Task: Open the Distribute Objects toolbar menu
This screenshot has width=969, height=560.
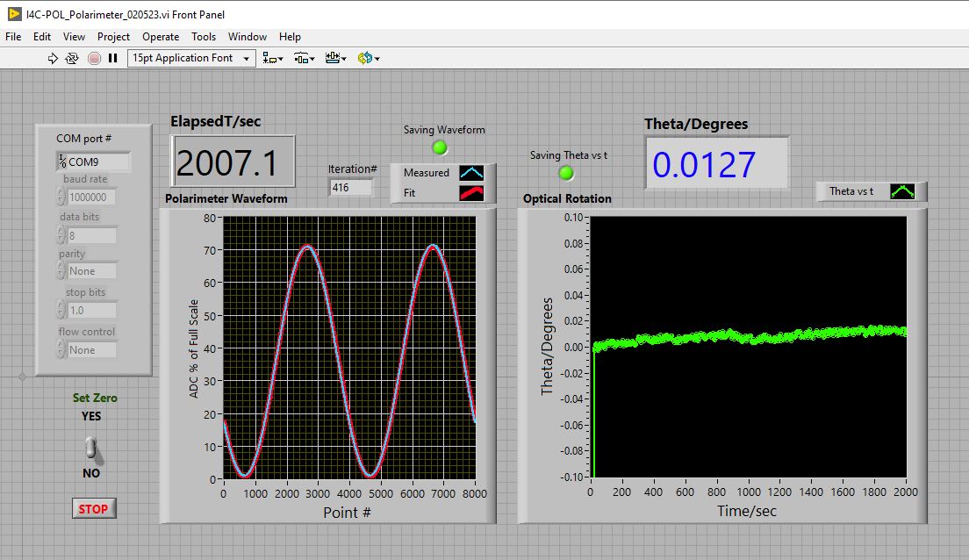Action: (305, 58)
